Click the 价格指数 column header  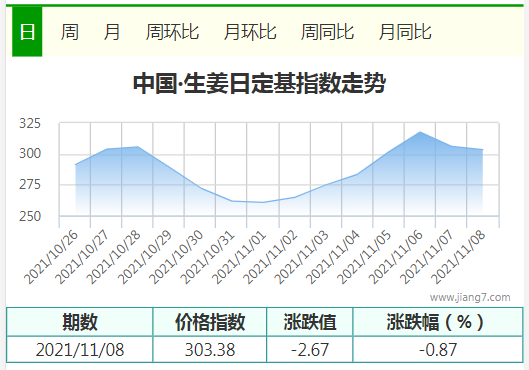tap(210, 322)
